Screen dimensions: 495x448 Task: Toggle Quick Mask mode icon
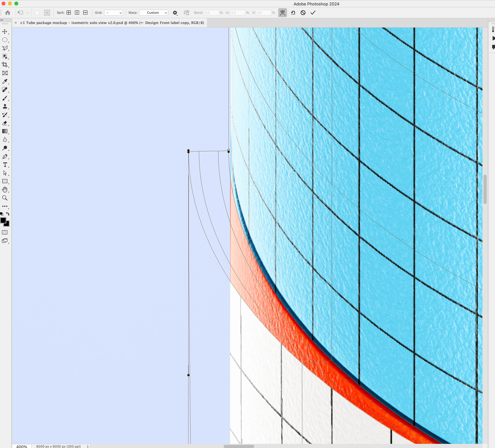tap(5, 232)
